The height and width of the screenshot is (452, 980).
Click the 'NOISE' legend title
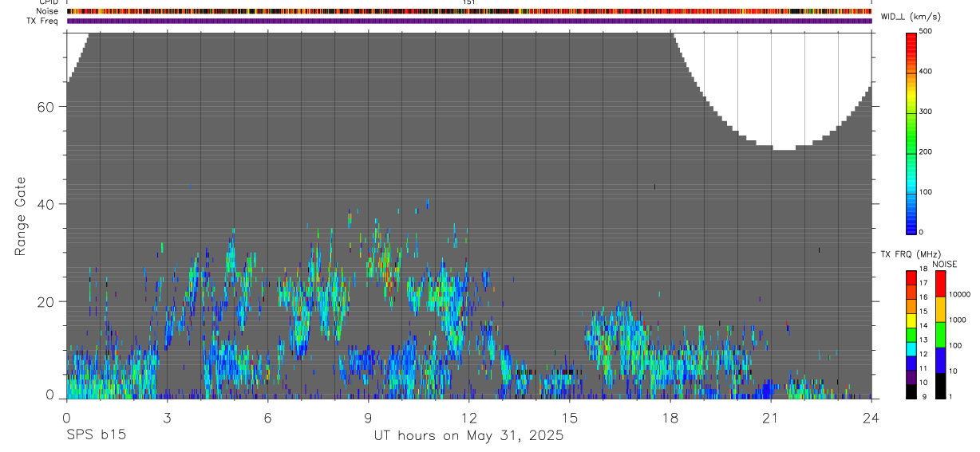pyautogui.click(x=944, y=264)
